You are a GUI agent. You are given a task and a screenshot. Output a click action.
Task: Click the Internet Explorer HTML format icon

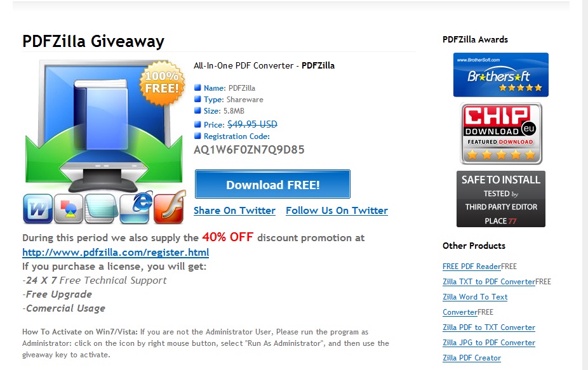click(x=135, y=208)
